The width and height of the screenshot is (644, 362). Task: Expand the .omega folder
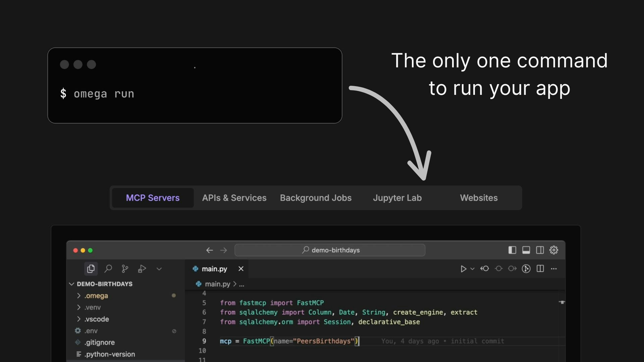click(126, 296)
